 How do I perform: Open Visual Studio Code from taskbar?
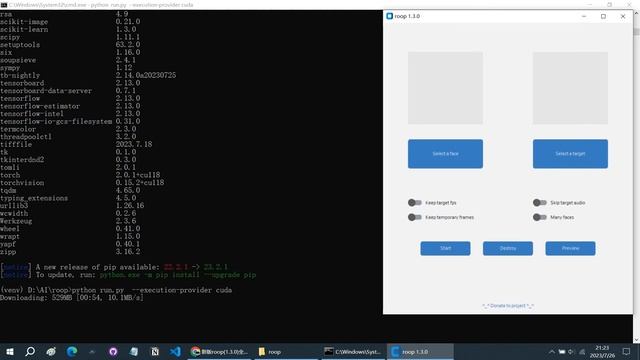[175, 351]
